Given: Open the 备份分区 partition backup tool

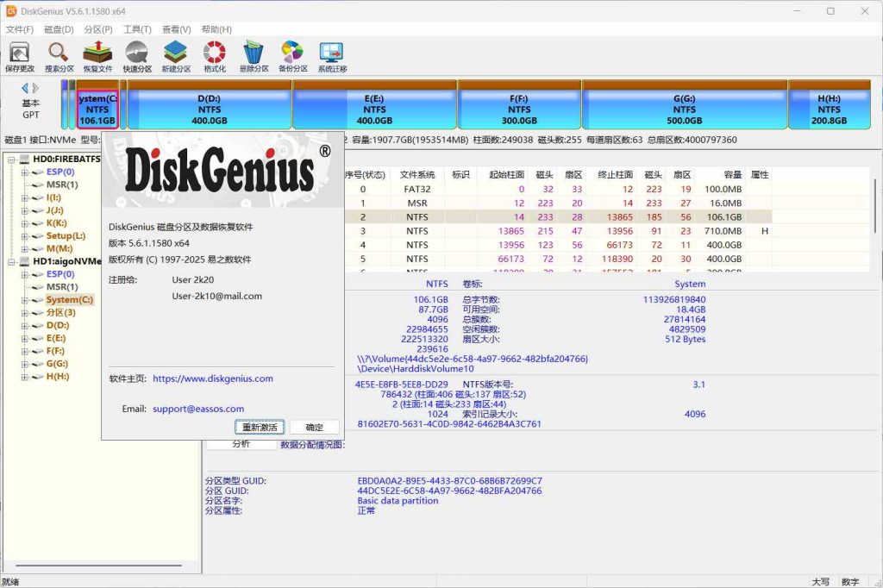Looking at the screenshot, I should 293,57.
